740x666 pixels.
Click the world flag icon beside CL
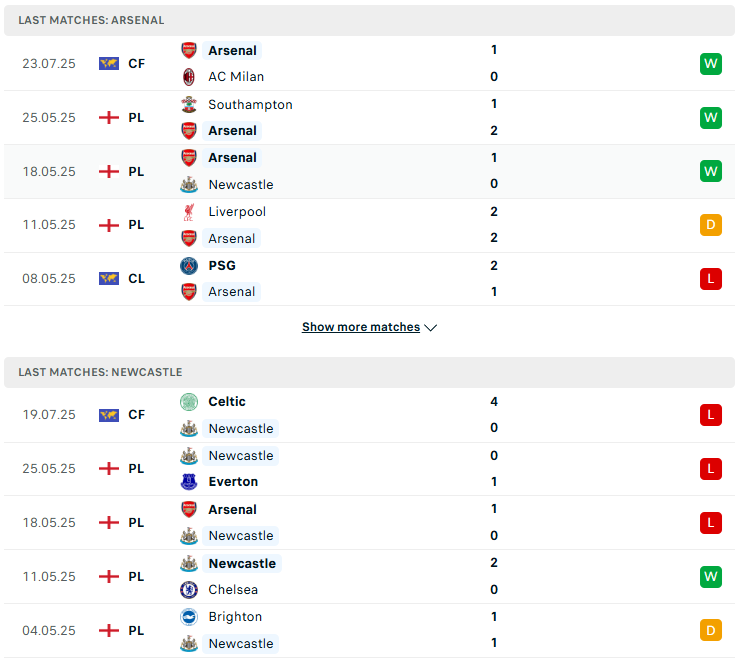point(109,278)
